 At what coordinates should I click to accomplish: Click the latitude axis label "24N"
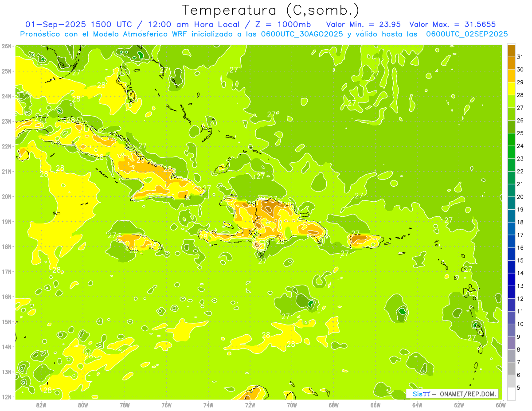pos(7,96)
